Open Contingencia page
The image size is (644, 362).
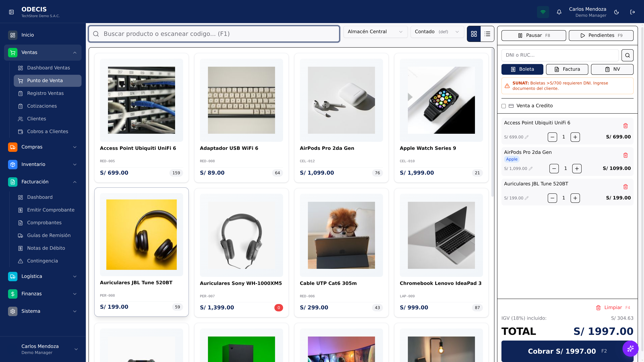(47, 261)
